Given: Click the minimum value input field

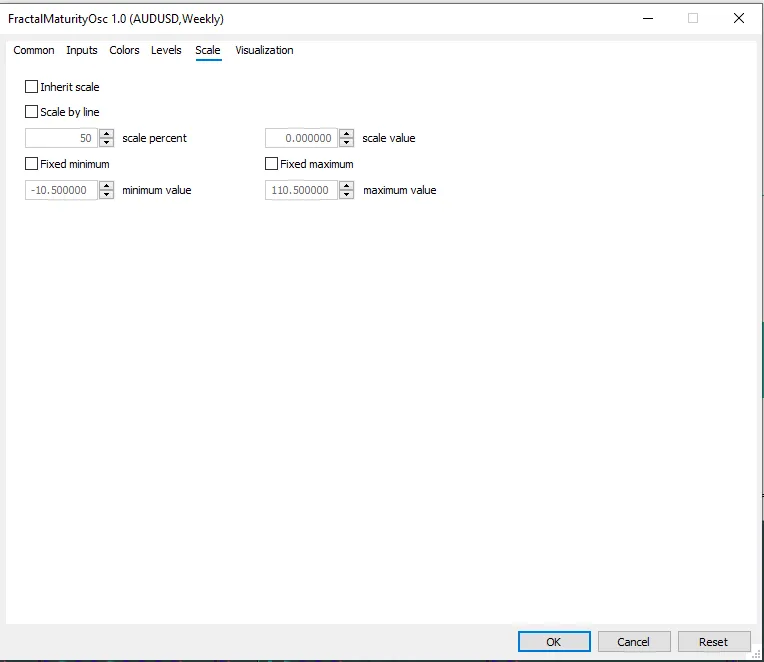Looking at the screenshot, I should (x=61, y=190).
